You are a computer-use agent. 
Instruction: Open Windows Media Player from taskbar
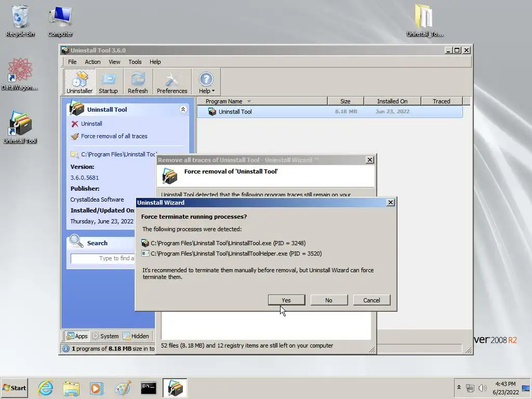[97, 388]
